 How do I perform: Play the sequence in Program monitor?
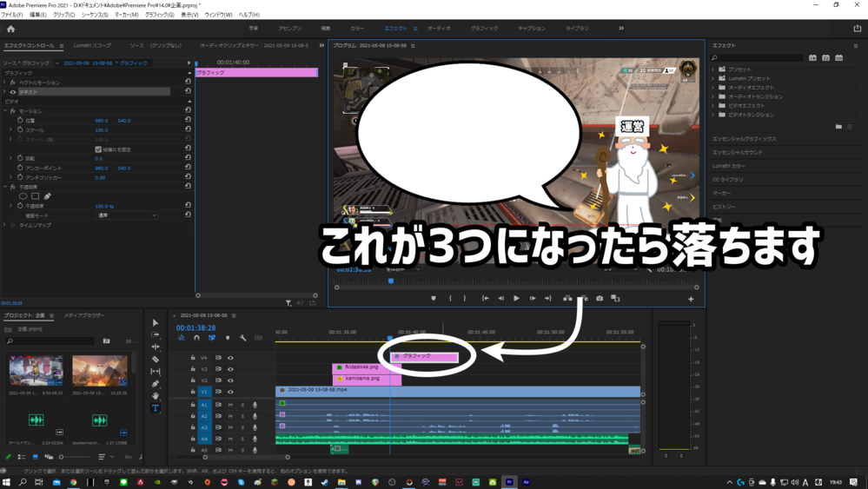516,298
